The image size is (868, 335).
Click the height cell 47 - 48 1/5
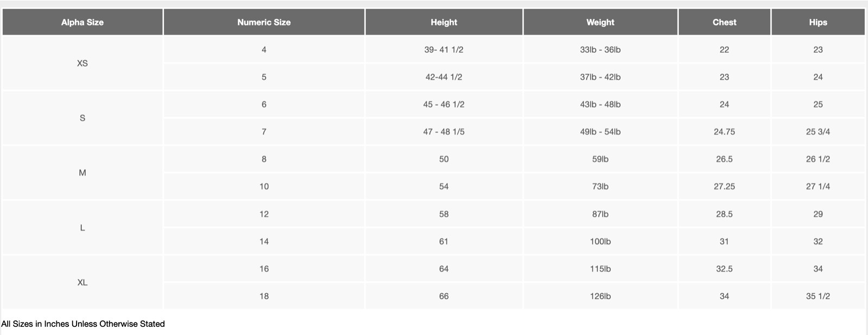(x=444, y=132)
